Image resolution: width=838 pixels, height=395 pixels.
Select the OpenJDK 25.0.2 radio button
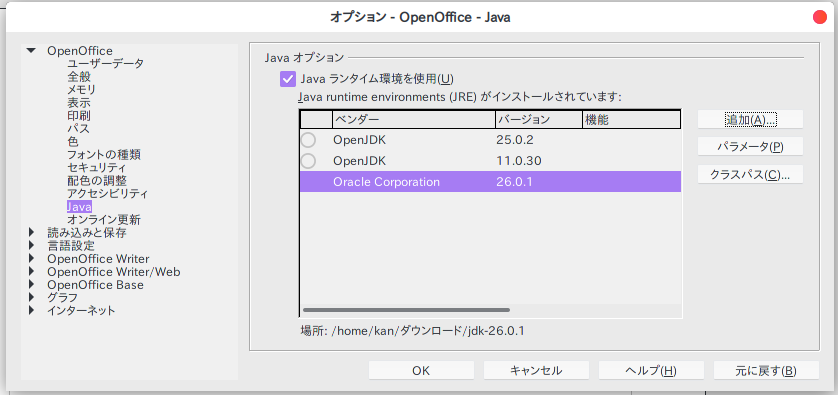click(308, 140)
